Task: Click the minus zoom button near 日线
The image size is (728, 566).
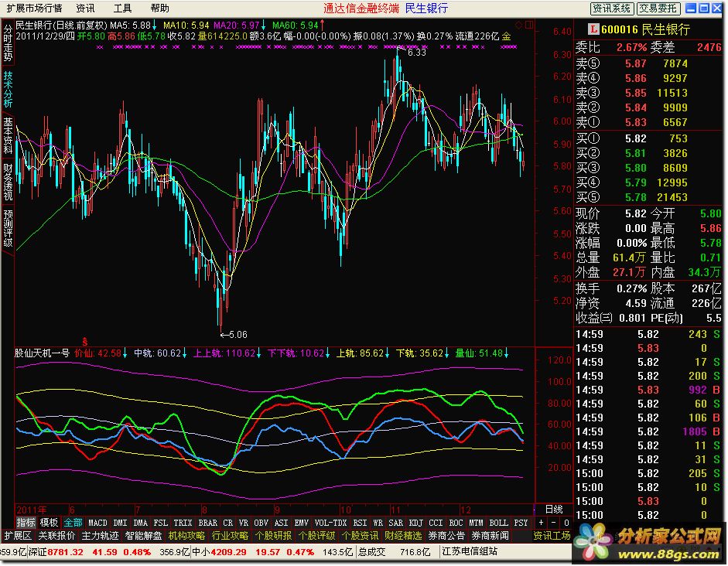Action: (553, 523)
